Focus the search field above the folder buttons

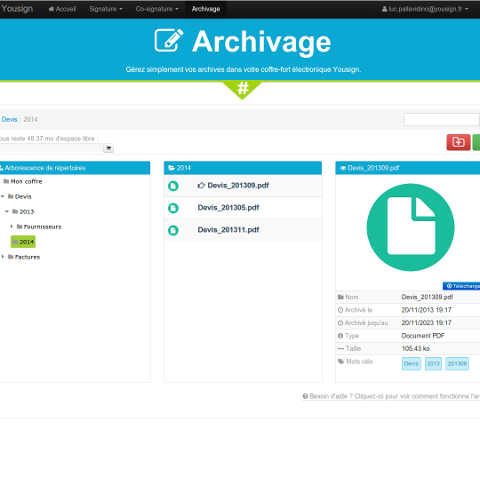[442, 119]
